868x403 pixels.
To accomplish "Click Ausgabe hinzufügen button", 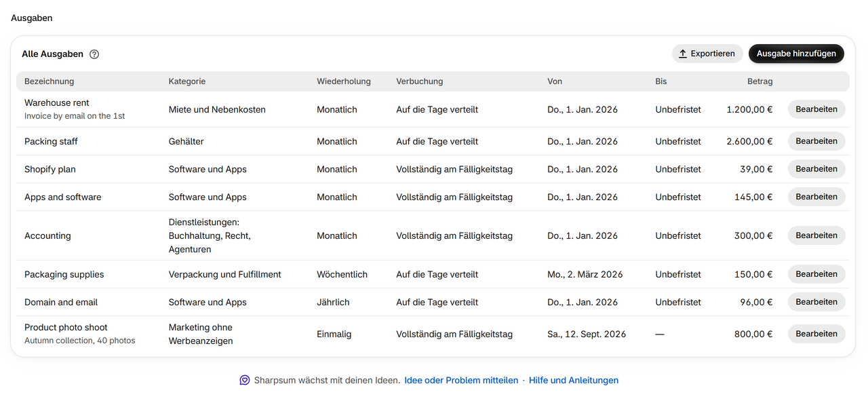I will point(796,54).
